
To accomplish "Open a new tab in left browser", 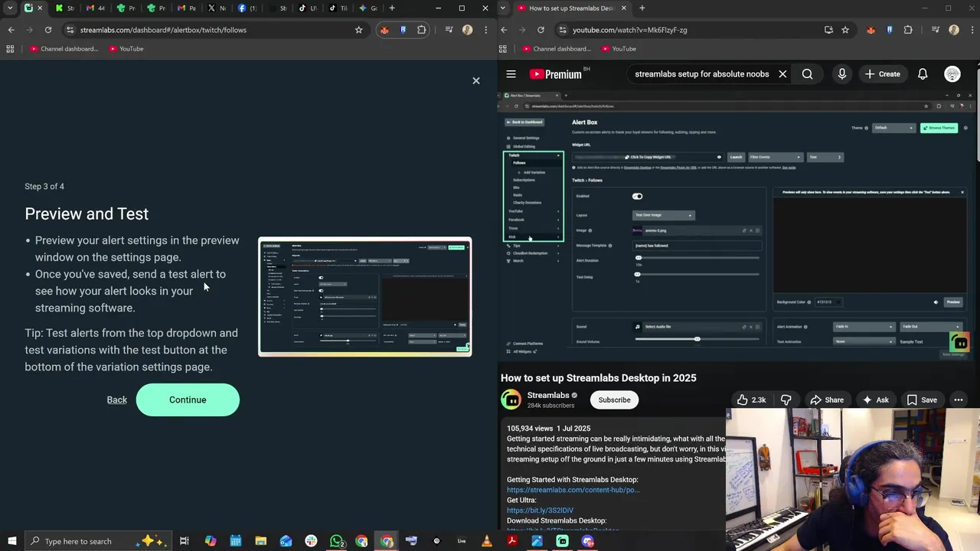I will pyautogui.click(x=392, y=8).
